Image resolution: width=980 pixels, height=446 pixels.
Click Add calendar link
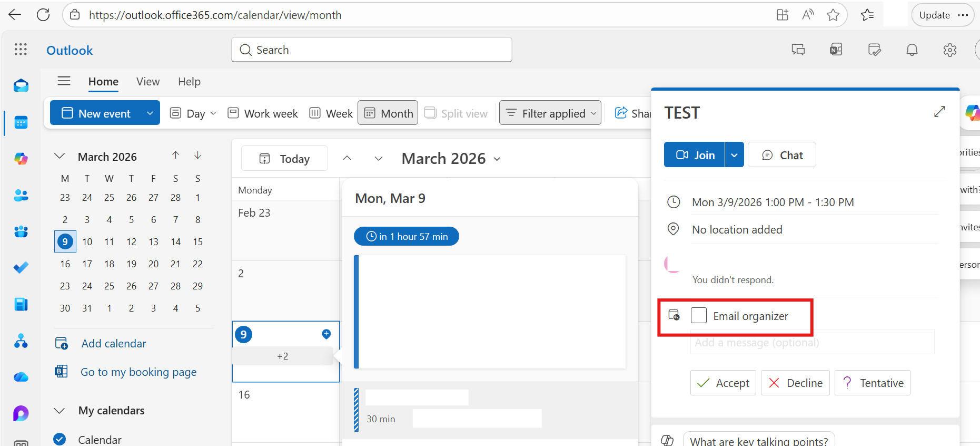coord(114,344)
